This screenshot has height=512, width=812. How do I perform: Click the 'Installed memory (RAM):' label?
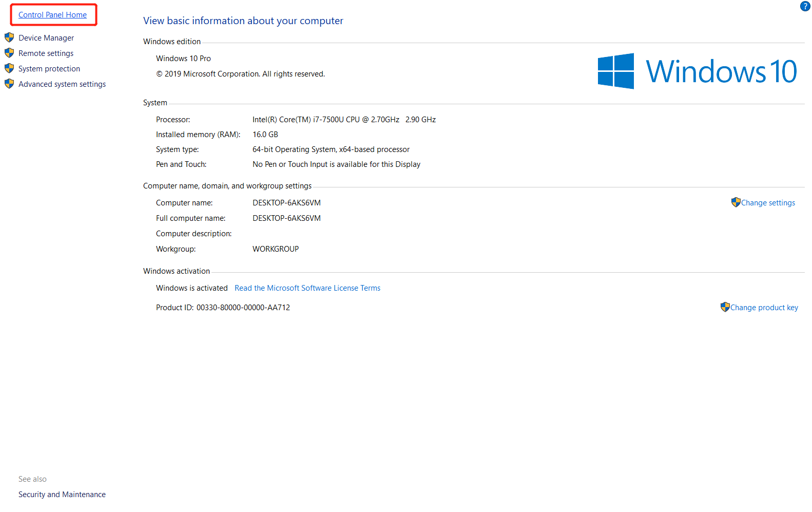(x=198, y=135)
